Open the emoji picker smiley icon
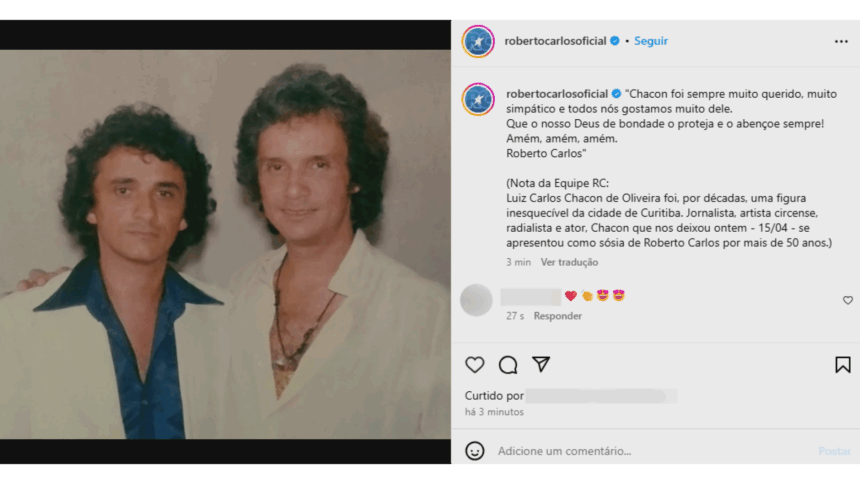The width and height of the screenshot is (860, 484). click(474, 451)
